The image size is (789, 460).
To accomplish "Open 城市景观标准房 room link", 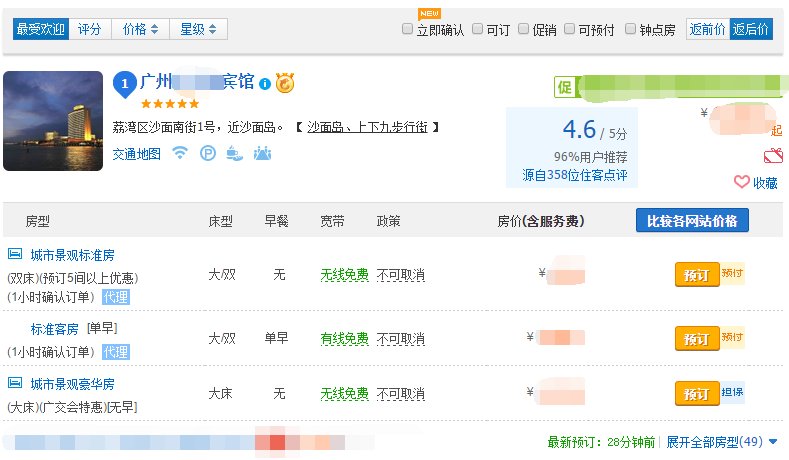I will [x=72, y=255].
